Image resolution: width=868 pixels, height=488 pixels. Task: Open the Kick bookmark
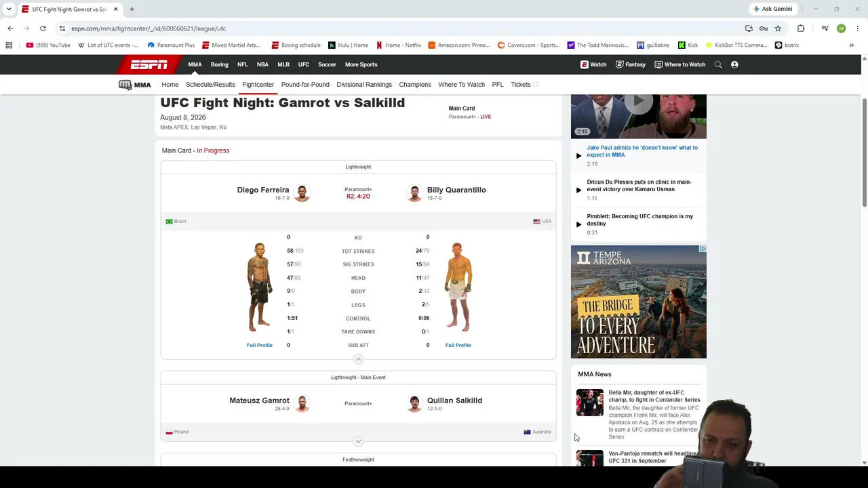point(688,45)
